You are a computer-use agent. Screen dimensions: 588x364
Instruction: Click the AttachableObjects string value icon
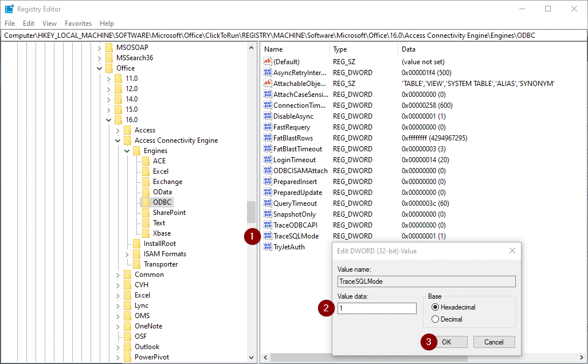268,83
